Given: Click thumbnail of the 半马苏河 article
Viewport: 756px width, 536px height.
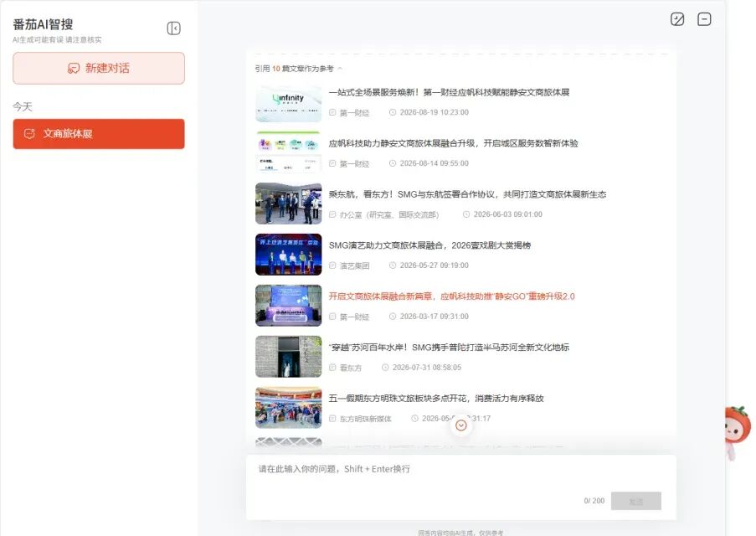Looking at the screenshot, I should 288,357.
